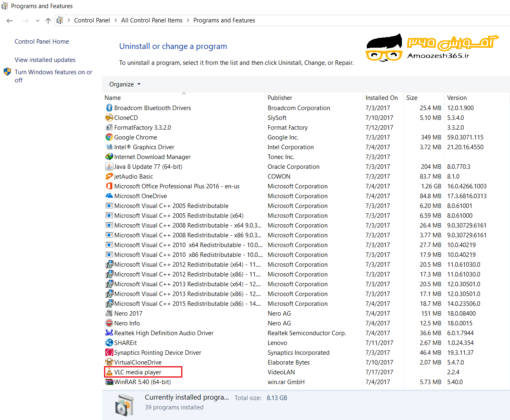
Task: Click the Broadcom Bluetooth Drivers icon
Action: [109, 108]
